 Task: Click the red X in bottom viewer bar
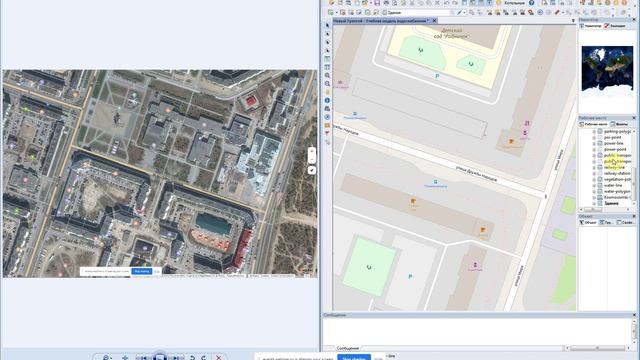(x=218, y=358)
